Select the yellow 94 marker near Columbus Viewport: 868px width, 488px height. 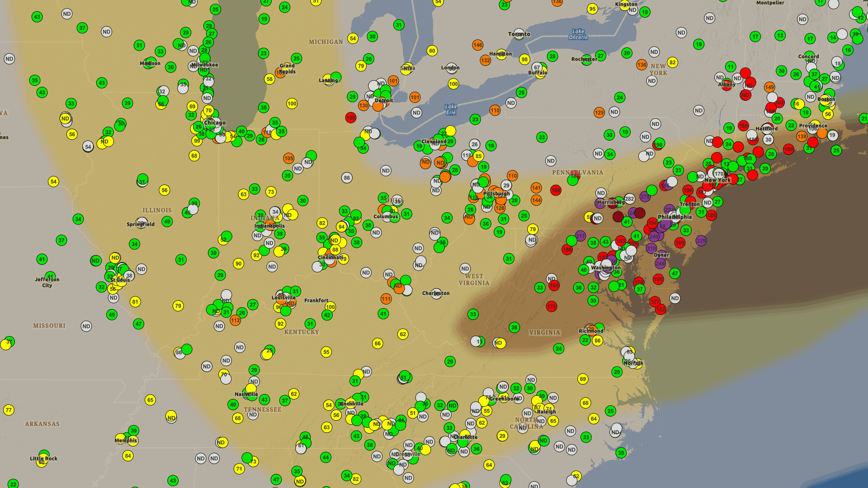[342, 227]
